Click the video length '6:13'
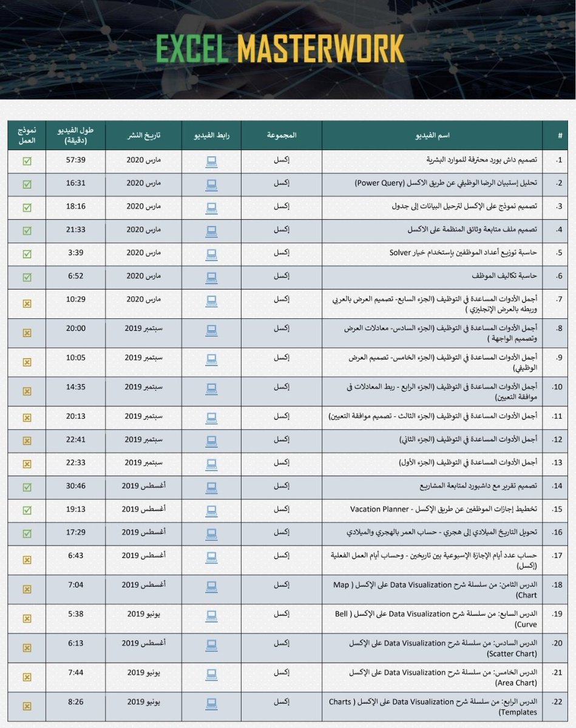576x728 pixels. (76, 643)
